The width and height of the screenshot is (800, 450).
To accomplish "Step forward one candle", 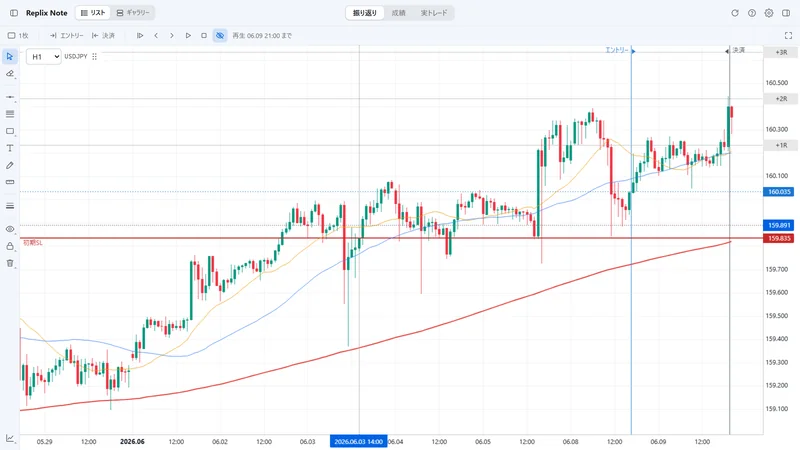I will click(x=172, y=35).
